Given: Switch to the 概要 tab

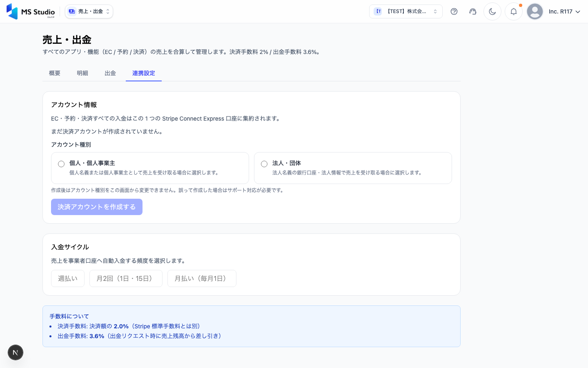Looking at the screenshot, I should point(55,73).
